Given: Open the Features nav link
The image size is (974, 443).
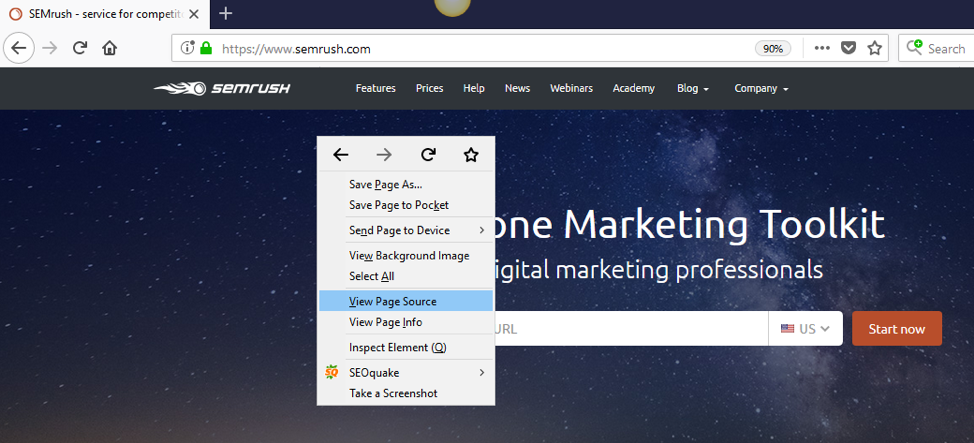Looking at the screenshot, I should click(x=375, y=88).
